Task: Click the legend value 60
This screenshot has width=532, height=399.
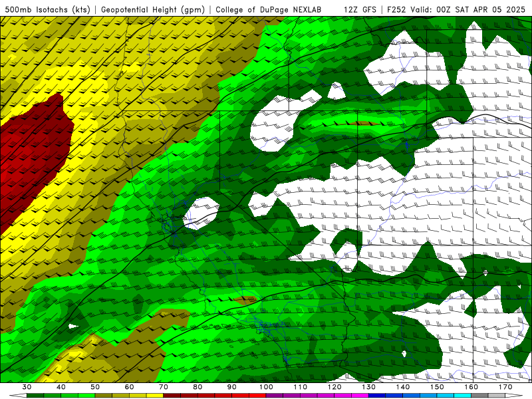Action: point(129,387)
